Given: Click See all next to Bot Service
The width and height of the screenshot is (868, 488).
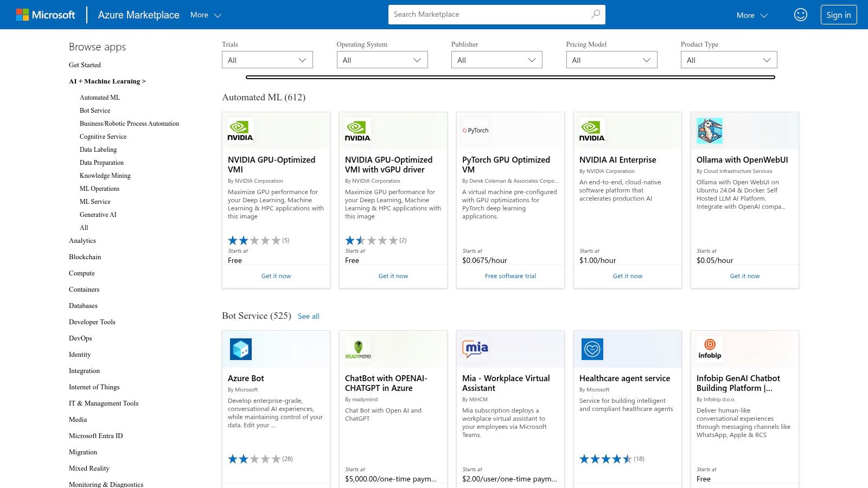Looking at the screenshot, I should [x=308, y=316].
